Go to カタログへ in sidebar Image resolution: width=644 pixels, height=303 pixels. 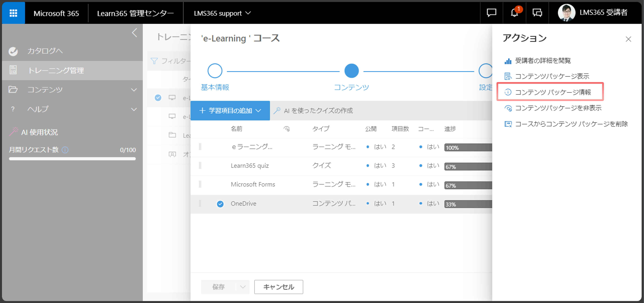click(45, 51)
